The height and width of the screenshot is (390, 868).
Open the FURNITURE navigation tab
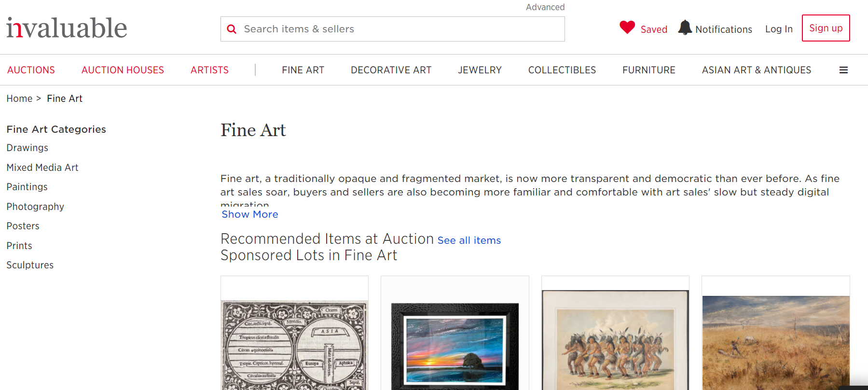point(648,70)
